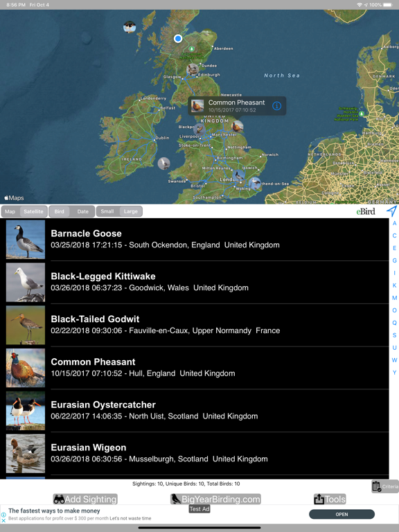
Task: Tap the Common Pheasant callout thumbnail on map
Action: click(197, 106)
